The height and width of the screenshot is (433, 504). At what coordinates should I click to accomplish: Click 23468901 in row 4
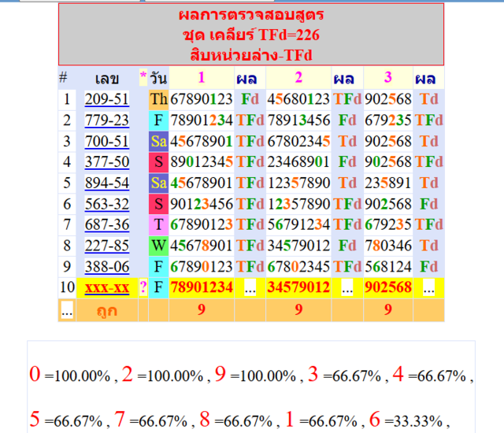(298, 162)
